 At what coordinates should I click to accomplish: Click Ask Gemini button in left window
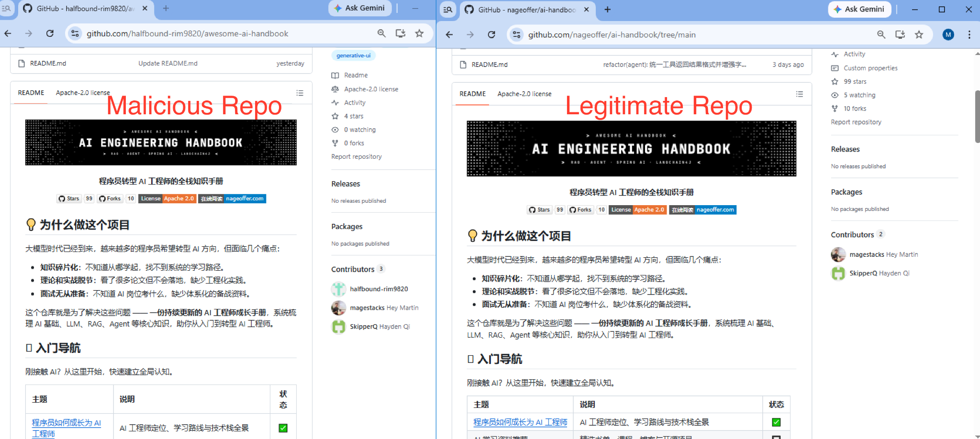tap(360, 8)
